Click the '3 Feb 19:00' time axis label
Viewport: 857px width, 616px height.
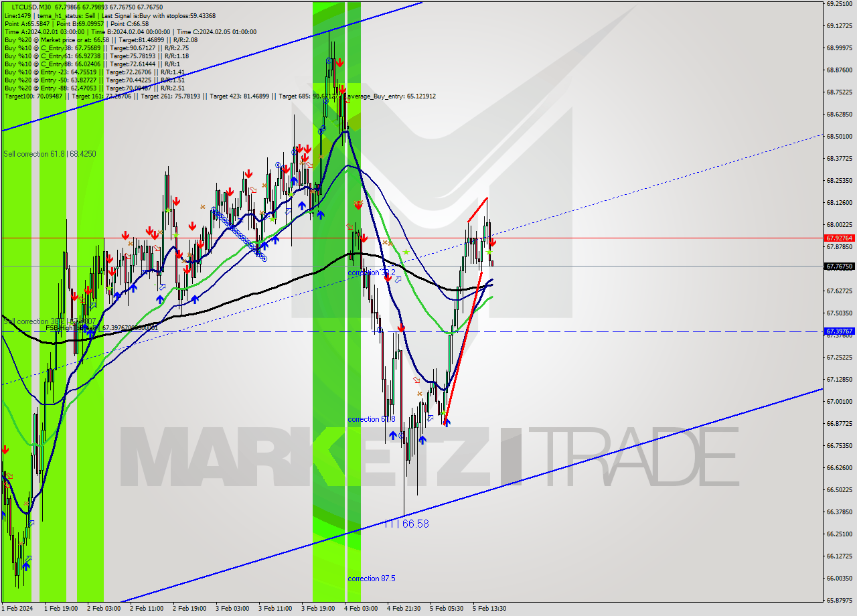[318, 609]
